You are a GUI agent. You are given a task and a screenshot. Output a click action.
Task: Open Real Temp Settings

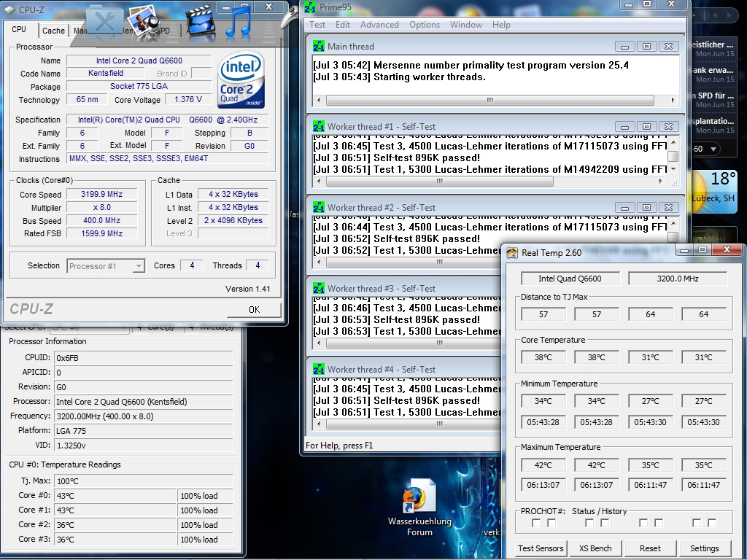[704, 548]
